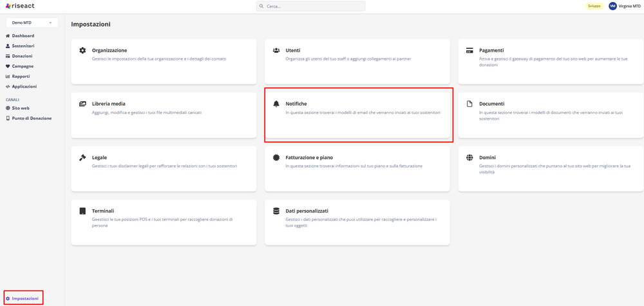Click the Terminali device icon
This screenshot has height=306, width=644.
82,211
